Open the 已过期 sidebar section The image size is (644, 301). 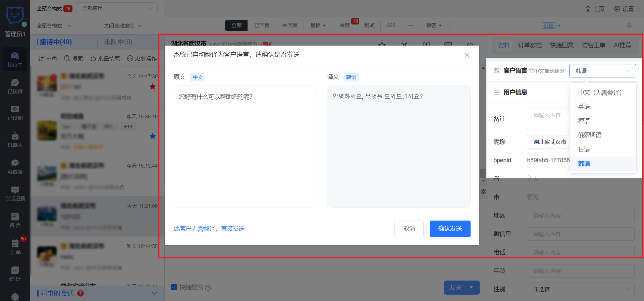[15, 113]
